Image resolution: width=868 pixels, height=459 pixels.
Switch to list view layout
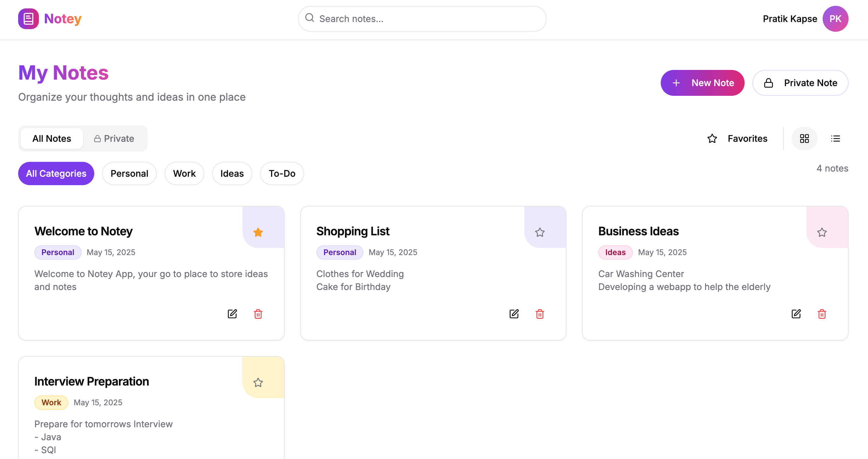point(835,139)
